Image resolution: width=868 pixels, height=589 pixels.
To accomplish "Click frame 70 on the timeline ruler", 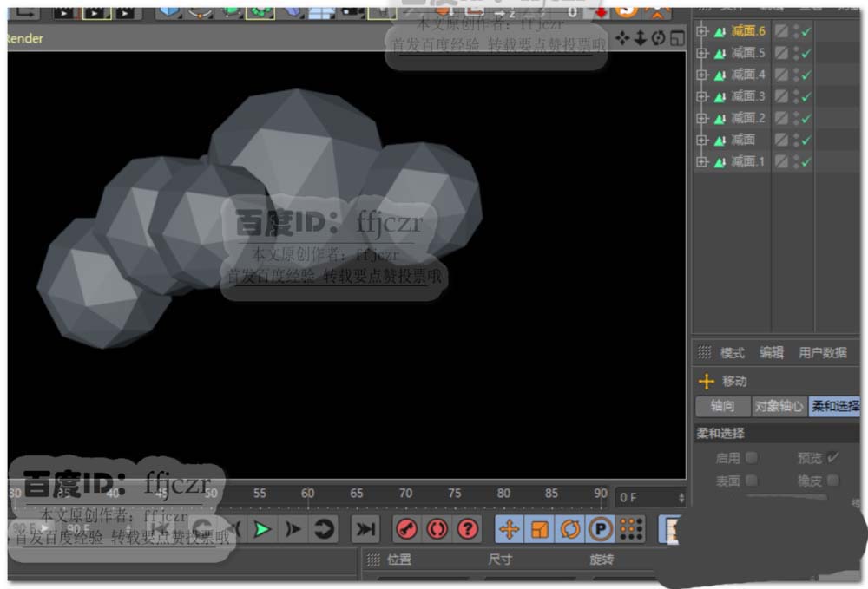I will 405,493.
